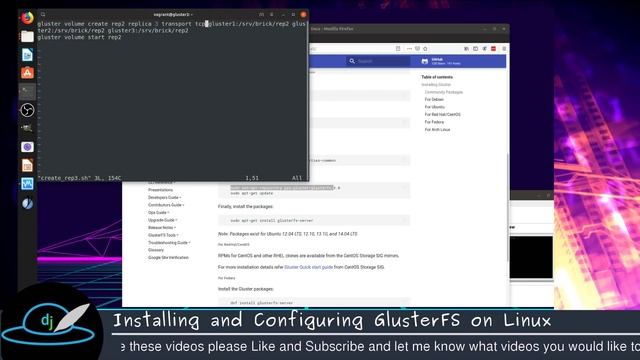This screenshot has width=640, height=360.
Task: Open the GitHub repository link in the docs header
Action: point(441,61)
